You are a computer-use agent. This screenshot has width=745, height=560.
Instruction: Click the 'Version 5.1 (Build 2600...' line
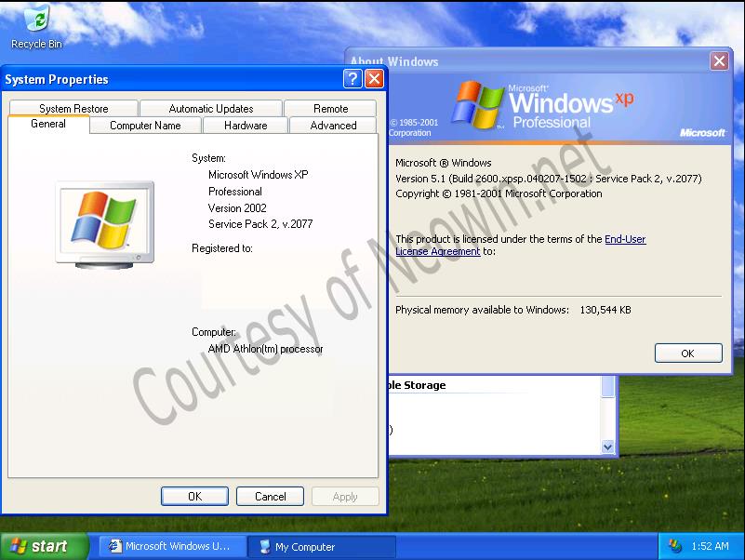coord(549,179)
